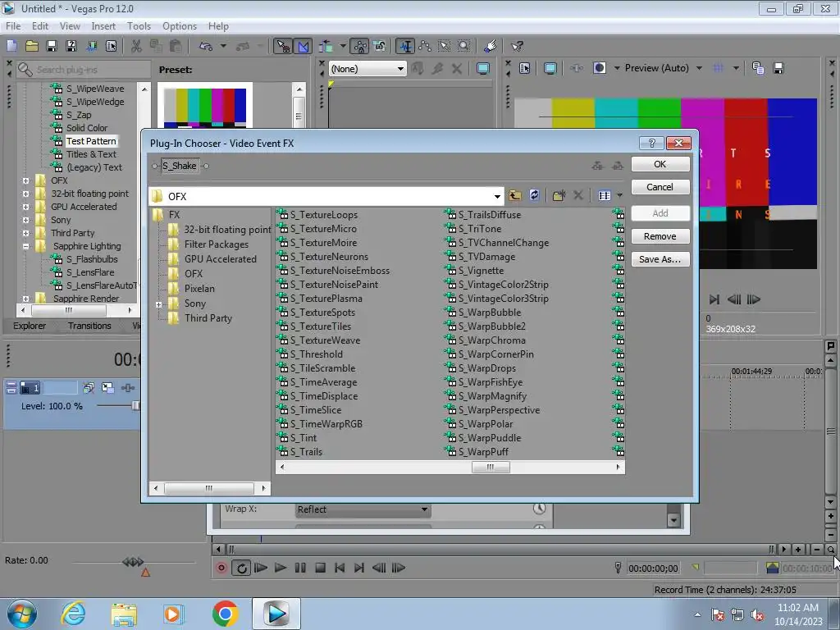Click the playback Rate slider
840x630 pixels.
coord(133,561)
